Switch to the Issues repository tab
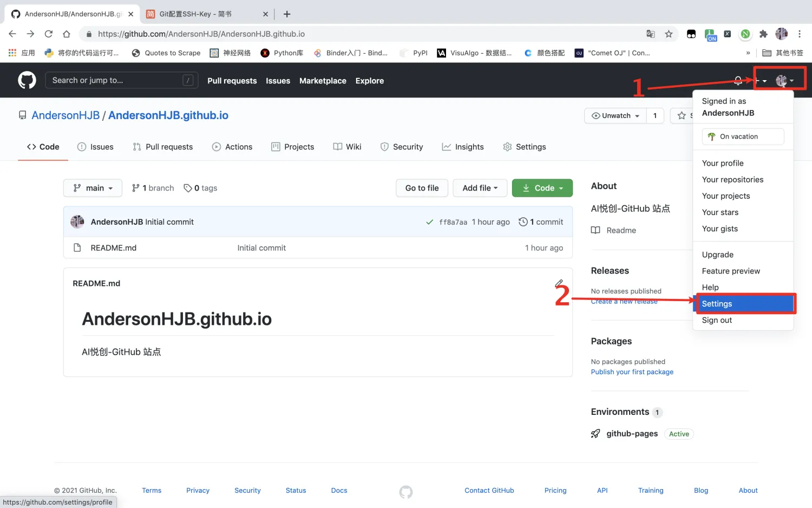Screen dimensions: 812x508 pyautogui.click(x=95, y=147)
